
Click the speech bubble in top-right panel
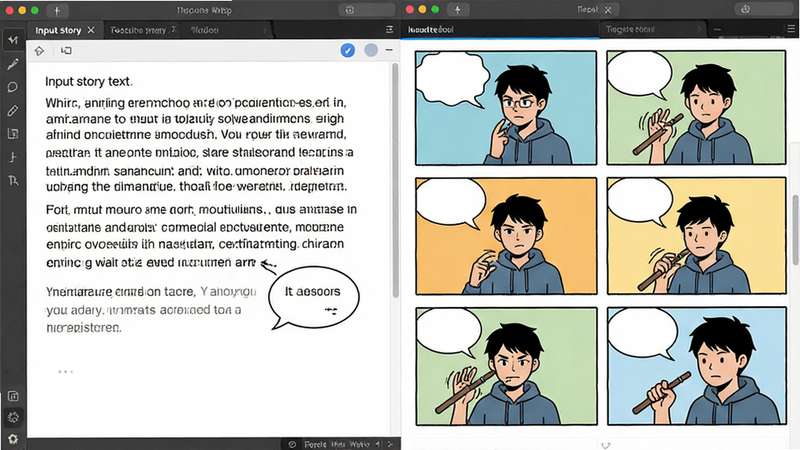coord(640,76)
